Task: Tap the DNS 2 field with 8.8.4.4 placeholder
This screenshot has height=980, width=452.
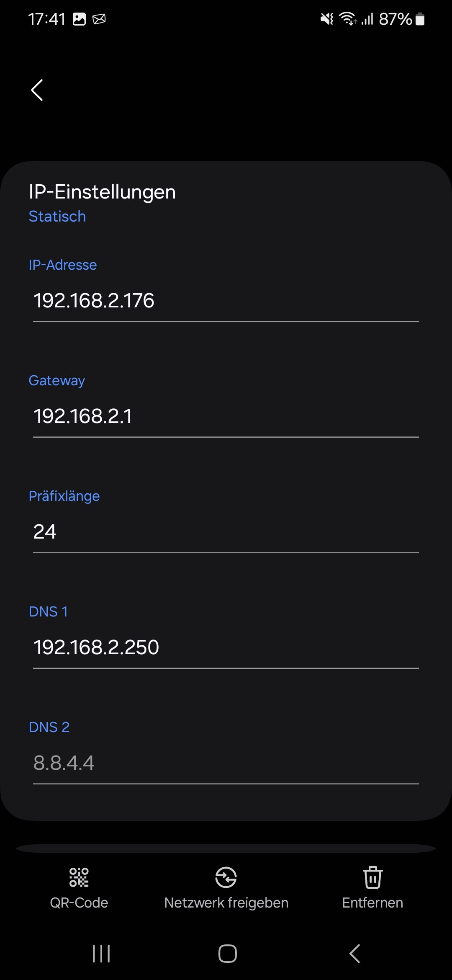Action: 226,763
